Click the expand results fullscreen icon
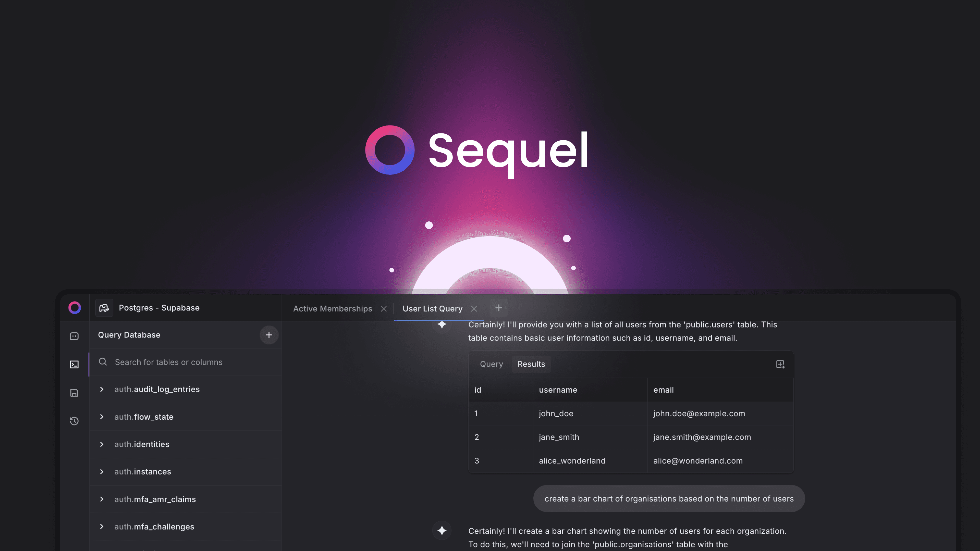This screenshot has height=551, width=980. pyautogui.click(x=781, y=364)
